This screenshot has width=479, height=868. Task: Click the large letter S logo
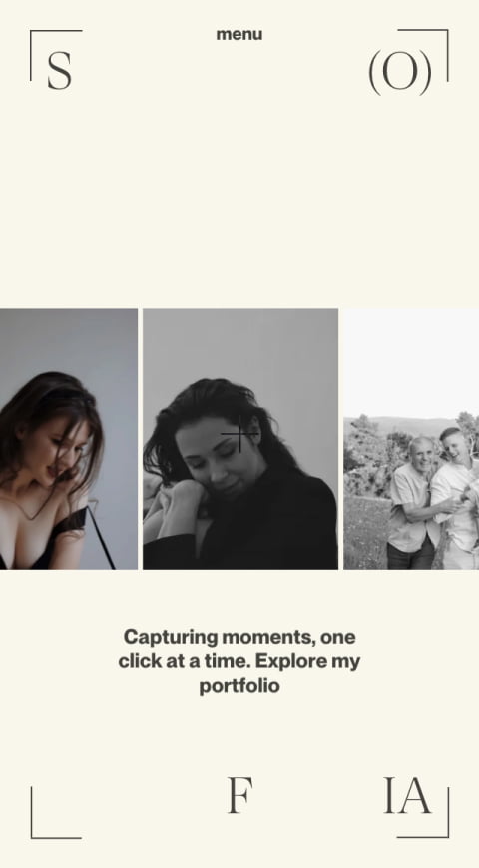[x=59, y=70]
